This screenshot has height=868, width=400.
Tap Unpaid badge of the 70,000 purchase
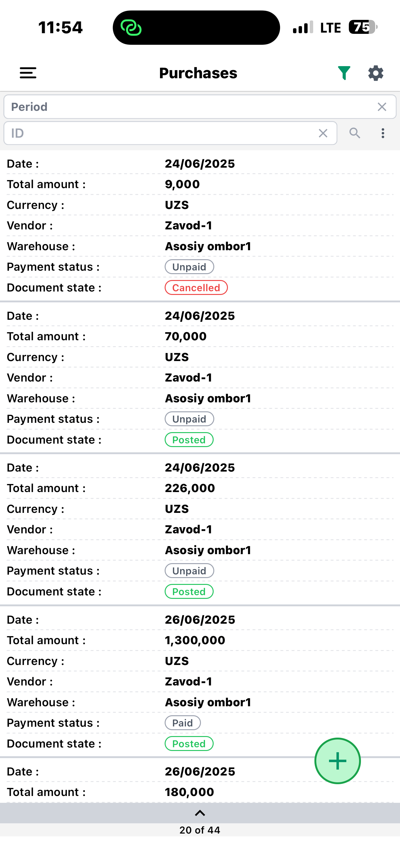(189, 419)
